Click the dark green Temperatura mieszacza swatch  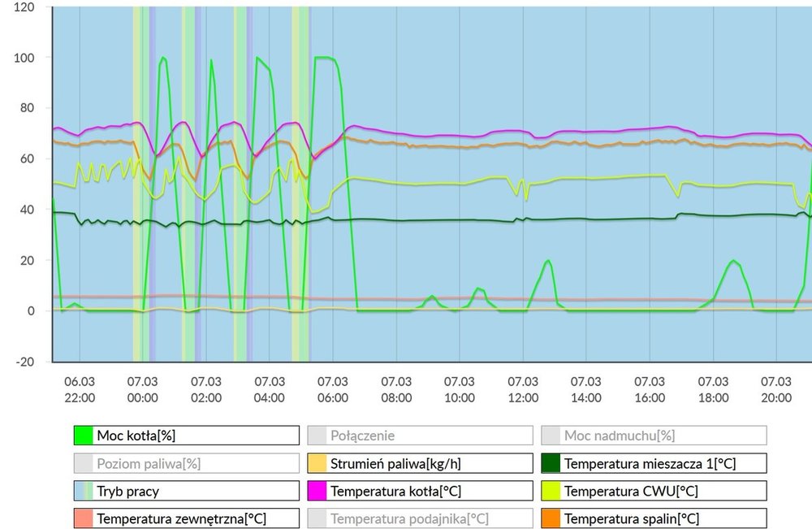(x=551, y=464)
